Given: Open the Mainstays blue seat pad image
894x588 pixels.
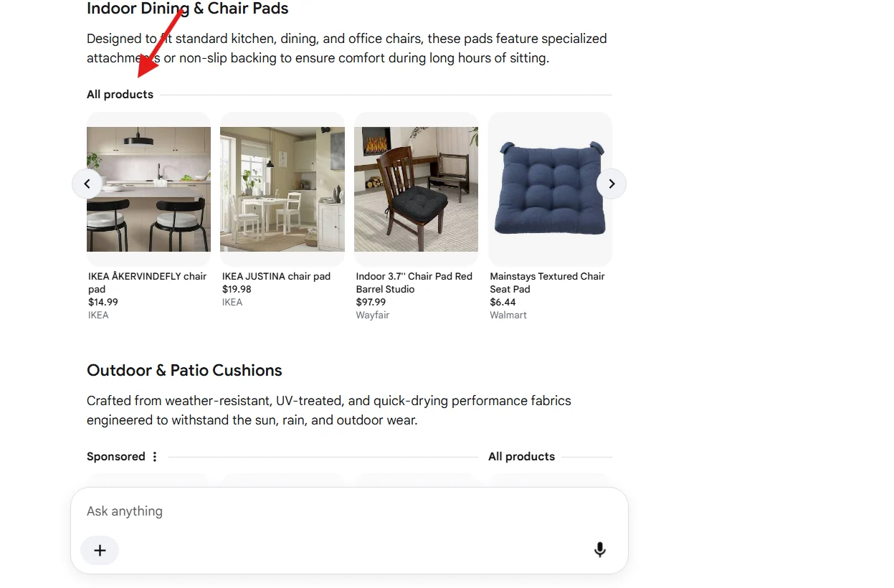Looking at the screenshot, I should [550, 189].
